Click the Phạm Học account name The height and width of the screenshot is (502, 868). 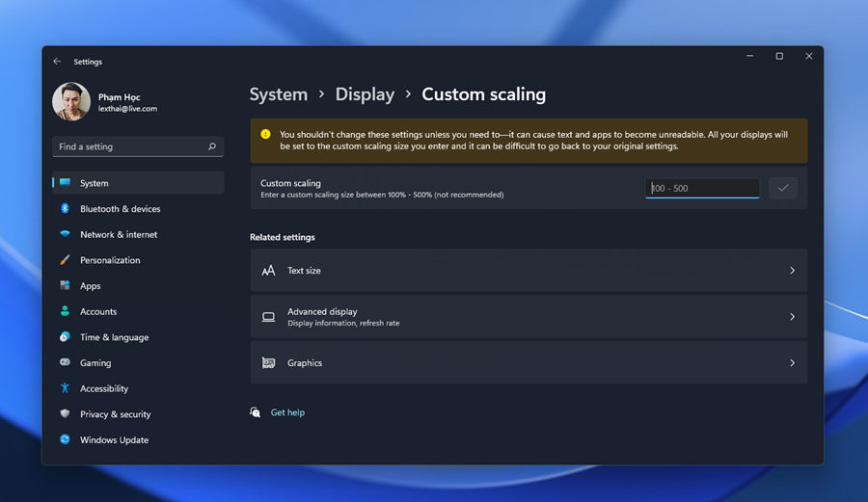tap(119, 97)
